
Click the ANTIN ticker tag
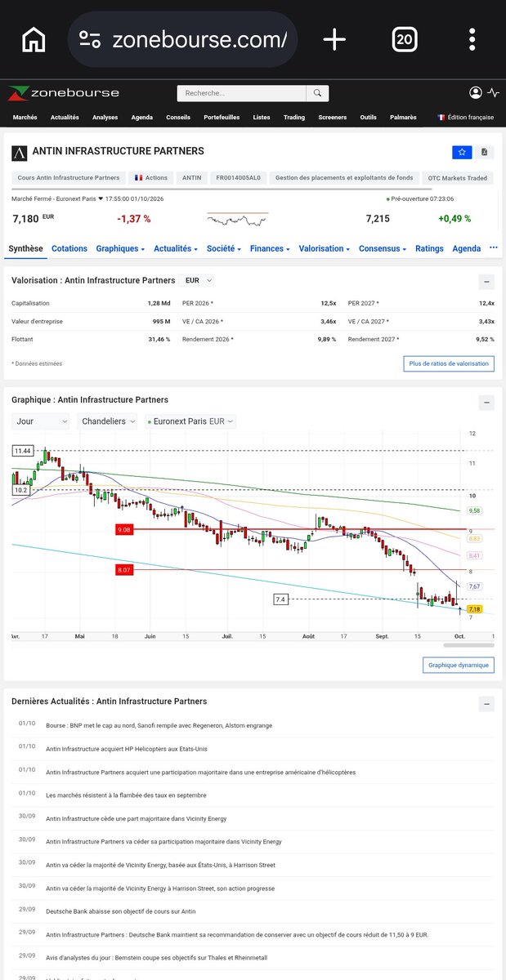(192, 177)
